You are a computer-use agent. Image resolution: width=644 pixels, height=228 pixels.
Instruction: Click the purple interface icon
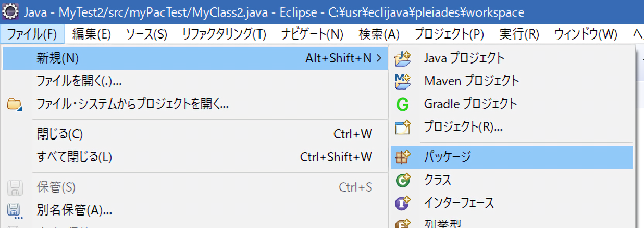click(x=403, y=203)
